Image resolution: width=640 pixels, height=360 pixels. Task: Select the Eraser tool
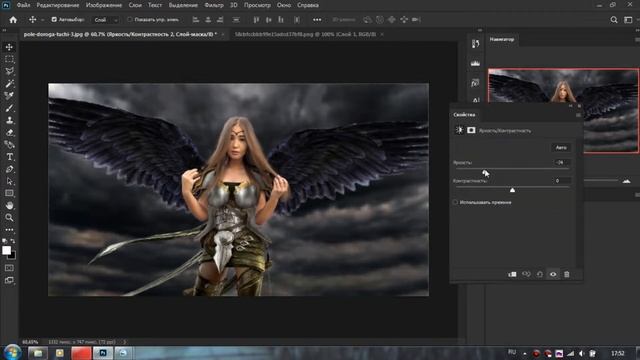pos(9,133)
